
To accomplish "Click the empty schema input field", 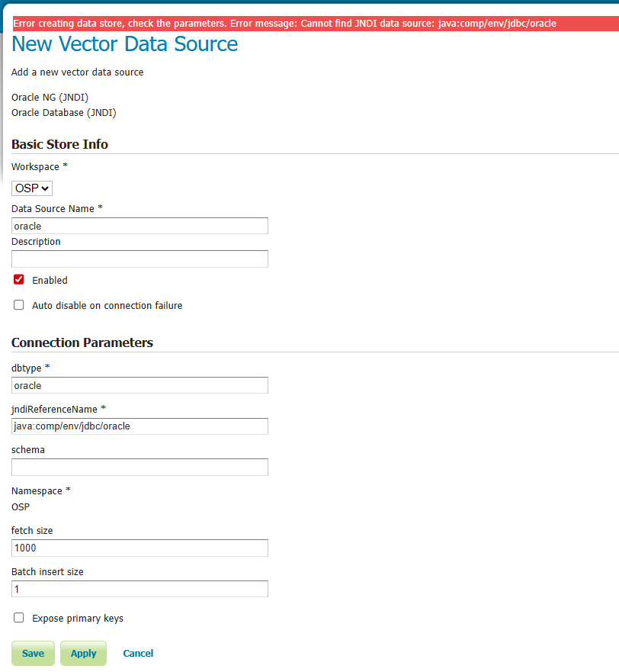I will [x=140, y=467].
